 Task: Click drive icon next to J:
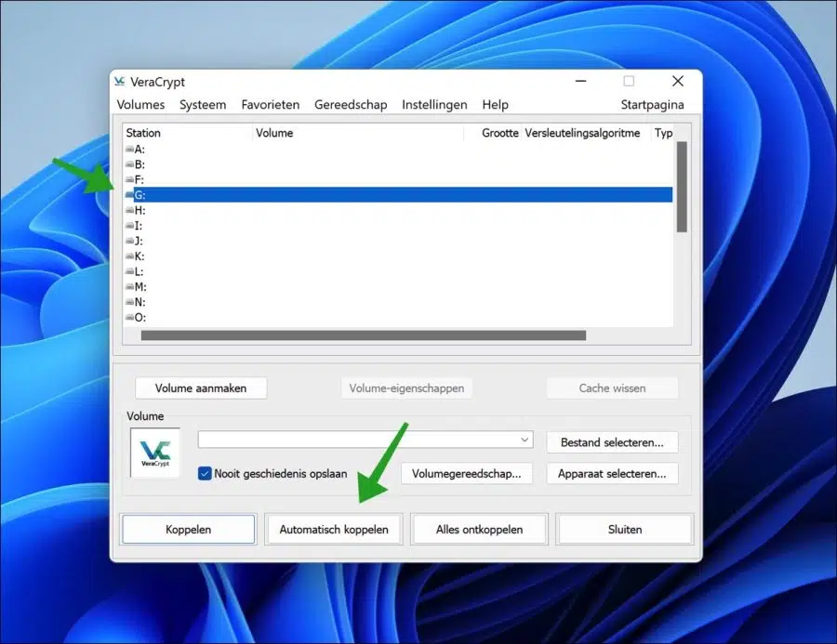click(129, 241)
